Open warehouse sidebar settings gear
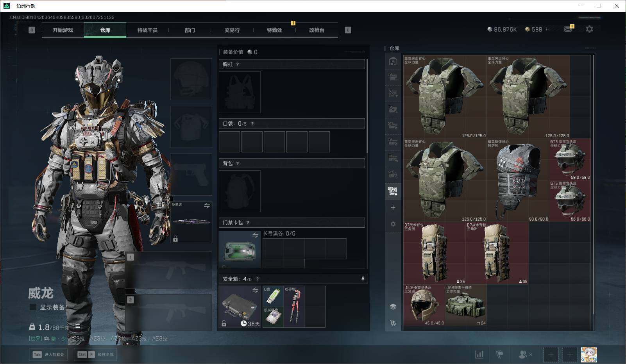 click(393, 224)
